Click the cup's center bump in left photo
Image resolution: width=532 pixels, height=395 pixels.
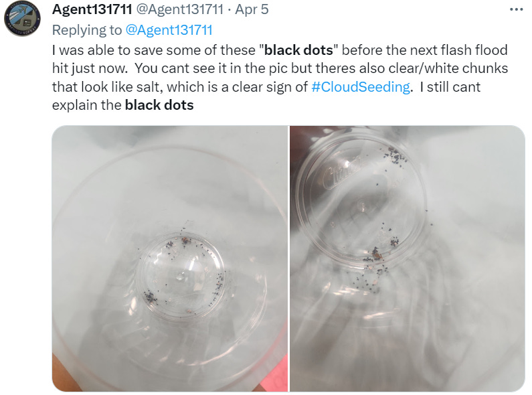180,276
